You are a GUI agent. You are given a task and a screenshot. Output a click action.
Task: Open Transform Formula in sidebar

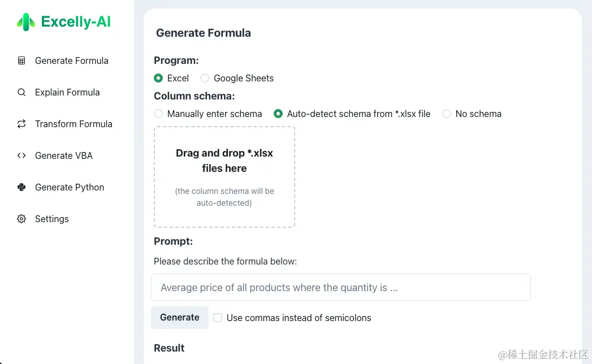pos(74,124)
